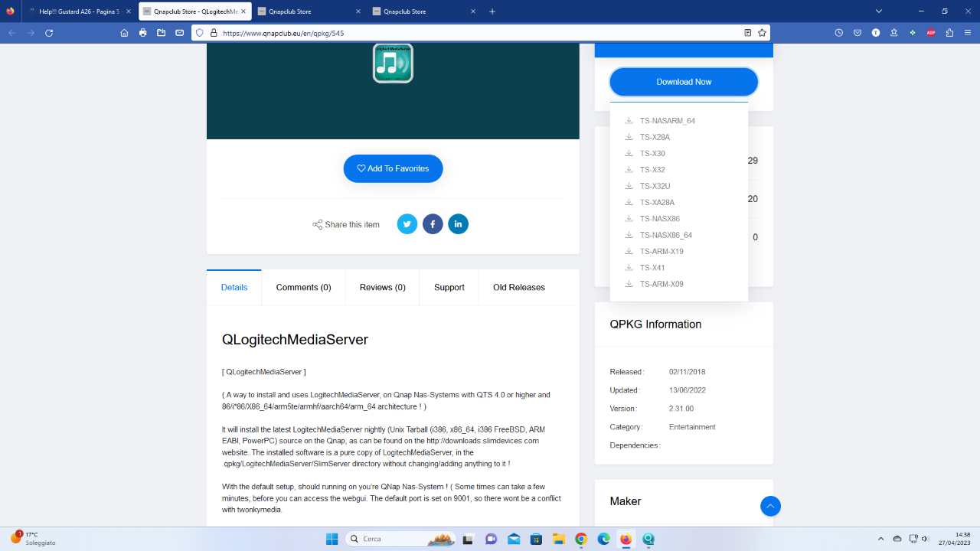Click the Adblock Plus extension icon
This screenshot has height=551, width=980.
(931, 33)
